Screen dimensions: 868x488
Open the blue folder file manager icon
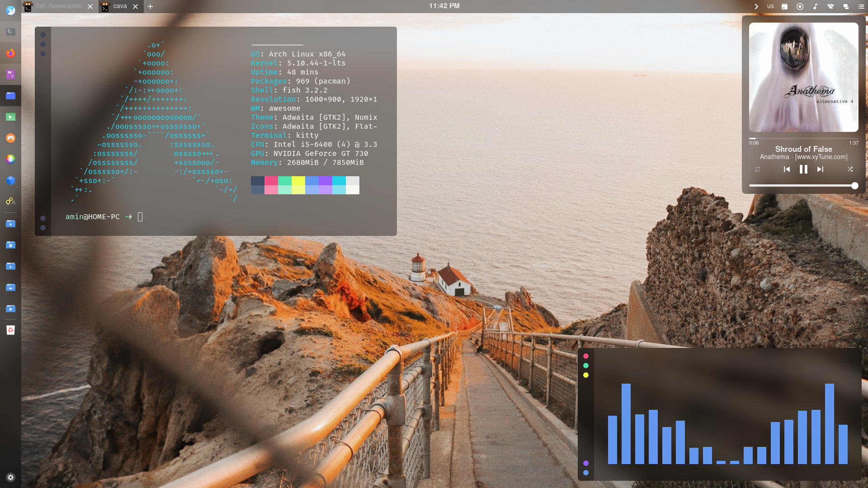coord(10,96)
